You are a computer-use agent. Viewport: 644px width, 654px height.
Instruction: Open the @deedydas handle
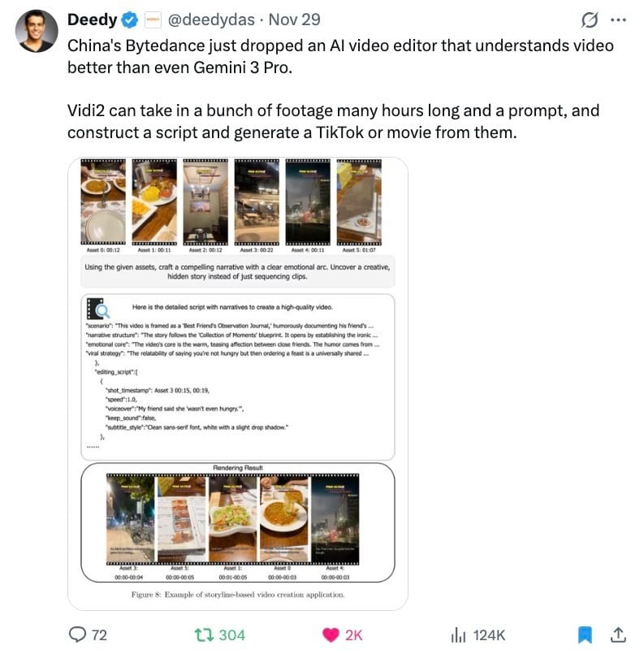pyautogui.click(x=211, y=19)
